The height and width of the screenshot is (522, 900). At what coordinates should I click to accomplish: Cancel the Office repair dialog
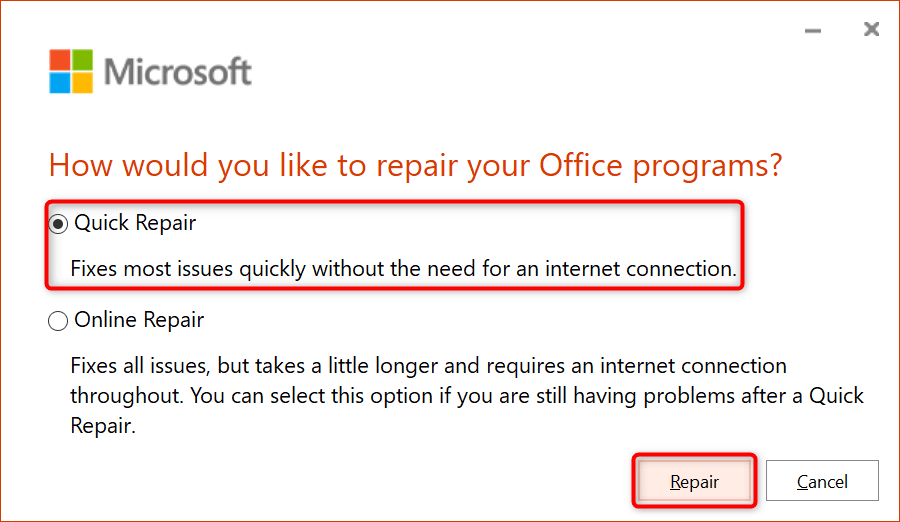point(822,482)
